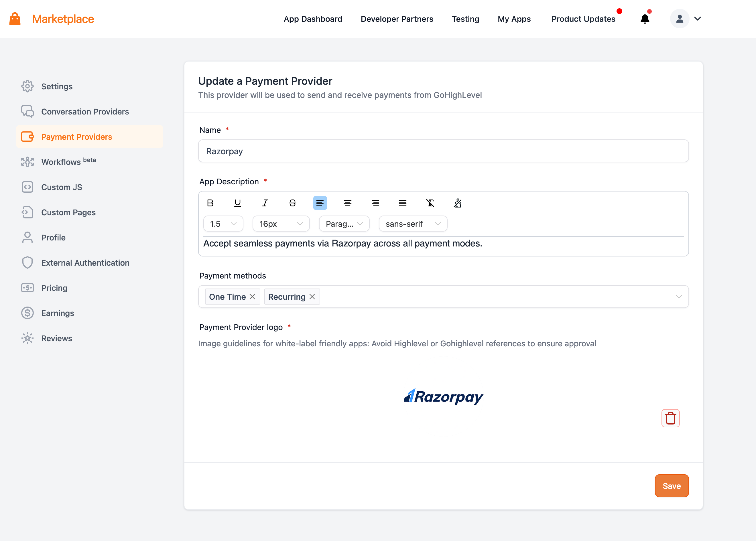Viewport: 756px width, 541px height.
Task: Open the sans-serif font dropdown
Action: pos(413,224)
